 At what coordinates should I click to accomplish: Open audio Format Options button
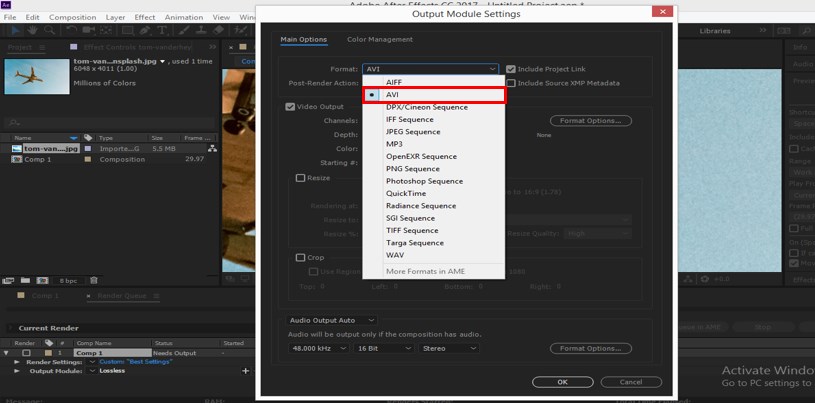point(590,348)
